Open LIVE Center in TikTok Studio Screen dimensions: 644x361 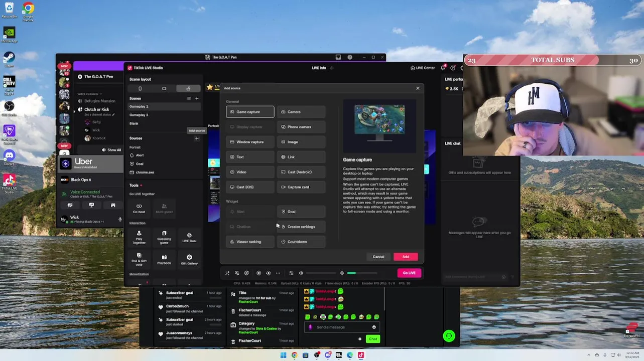tap(423, 68)
